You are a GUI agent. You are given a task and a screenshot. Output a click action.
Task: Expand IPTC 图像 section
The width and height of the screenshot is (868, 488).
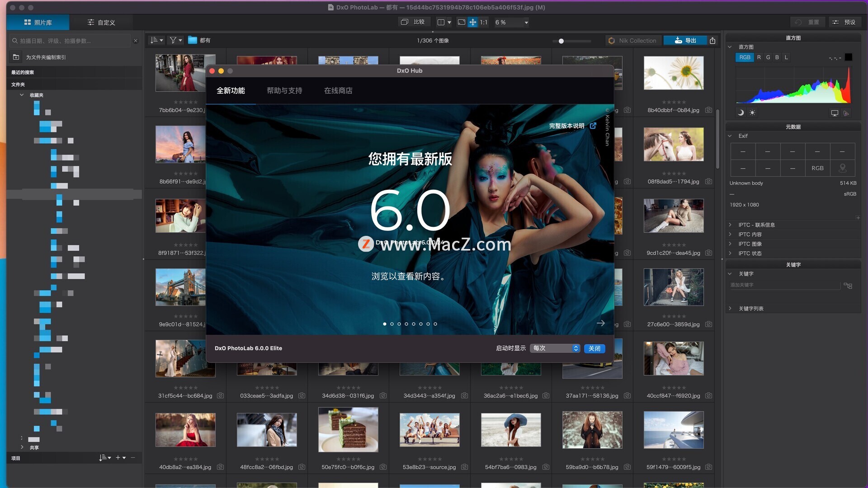(x=730, y=244)
